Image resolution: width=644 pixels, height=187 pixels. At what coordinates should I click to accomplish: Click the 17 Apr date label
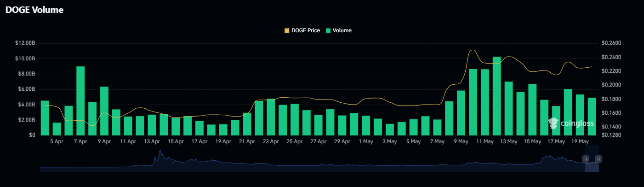[x=199, y=142]
